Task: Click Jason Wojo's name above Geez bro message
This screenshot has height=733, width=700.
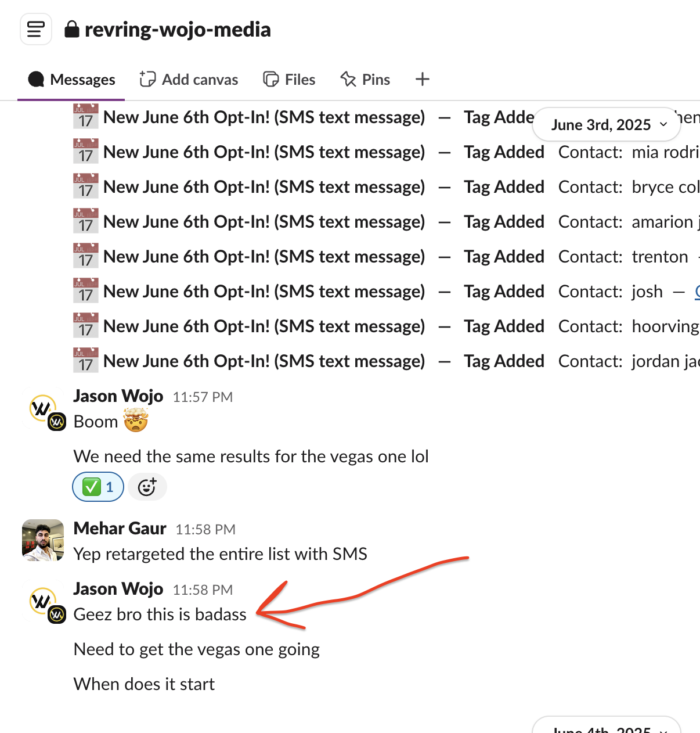Action: coord(118,588)
